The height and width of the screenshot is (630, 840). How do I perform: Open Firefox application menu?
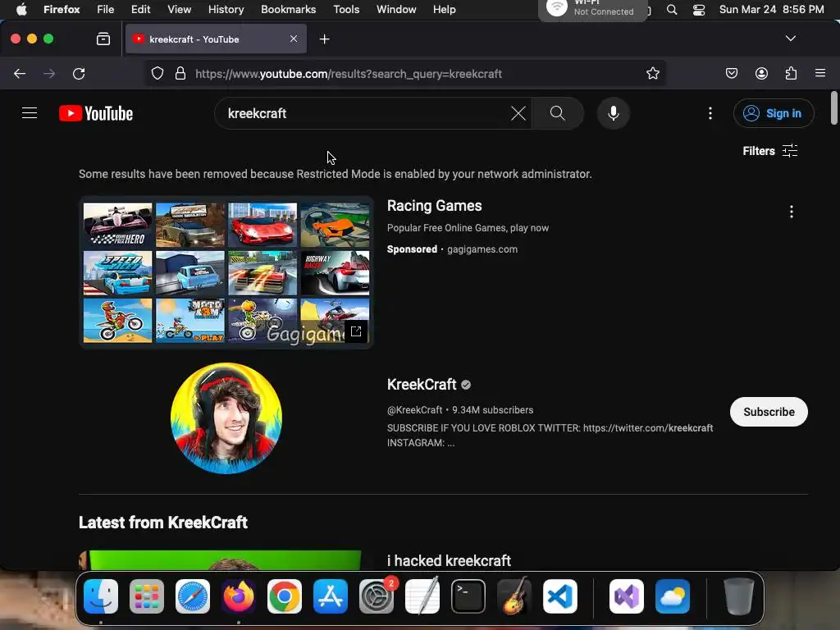pos(820,73)
